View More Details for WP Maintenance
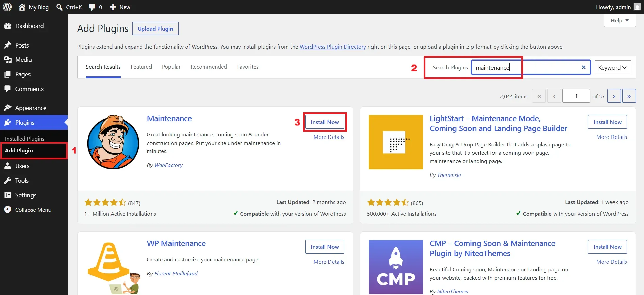 [x=329, y=262]
